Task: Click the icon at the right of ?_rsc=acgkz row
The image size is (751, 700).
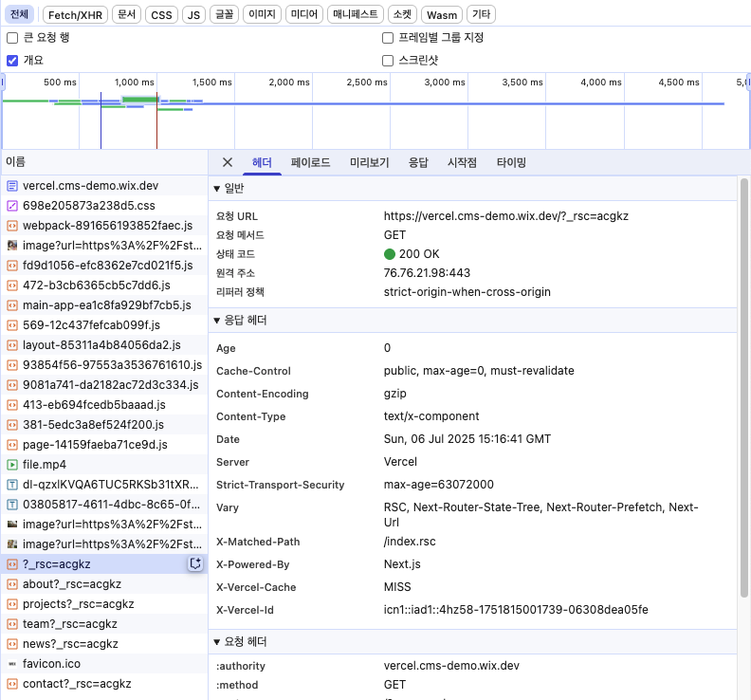Action: tap(195, 564)
